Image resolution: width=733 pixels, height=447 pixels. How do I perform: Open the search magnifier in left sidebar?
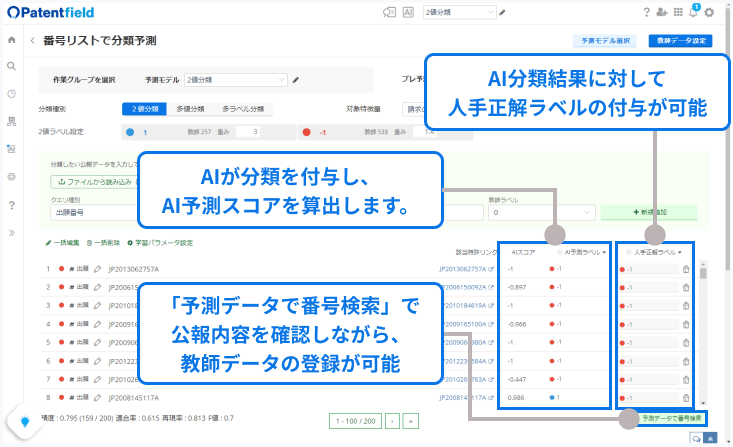click(x=12, y=66)
